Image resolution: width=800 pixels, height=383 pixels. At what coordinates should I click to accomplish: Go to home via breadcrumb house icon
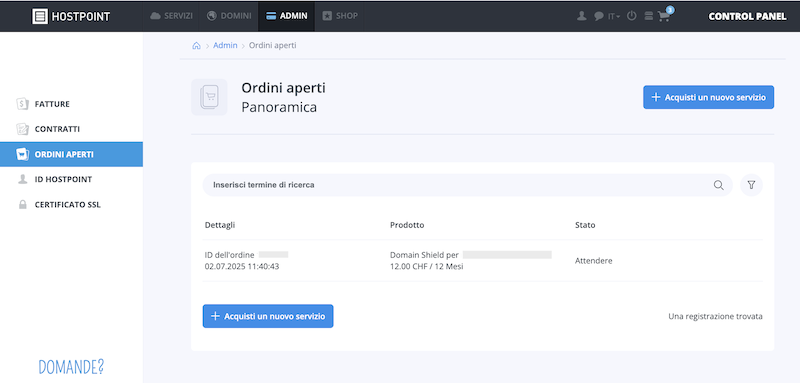(196, 45)
